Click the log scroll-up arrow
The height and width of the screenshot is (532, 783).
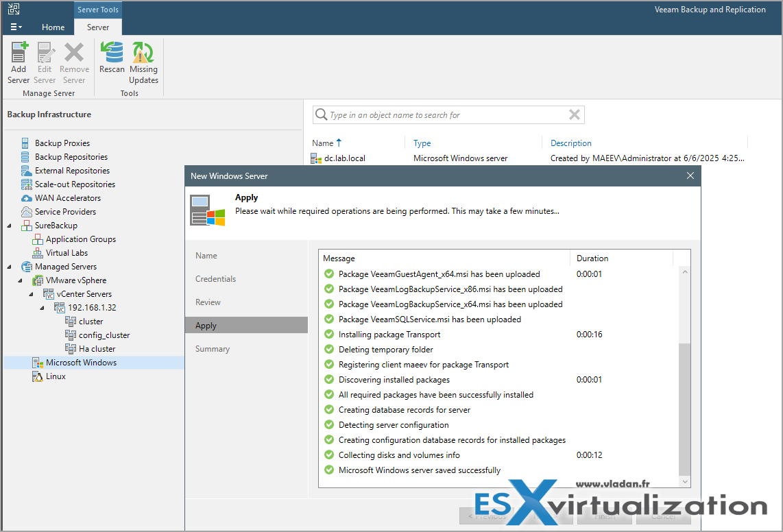tap(685, 272)
